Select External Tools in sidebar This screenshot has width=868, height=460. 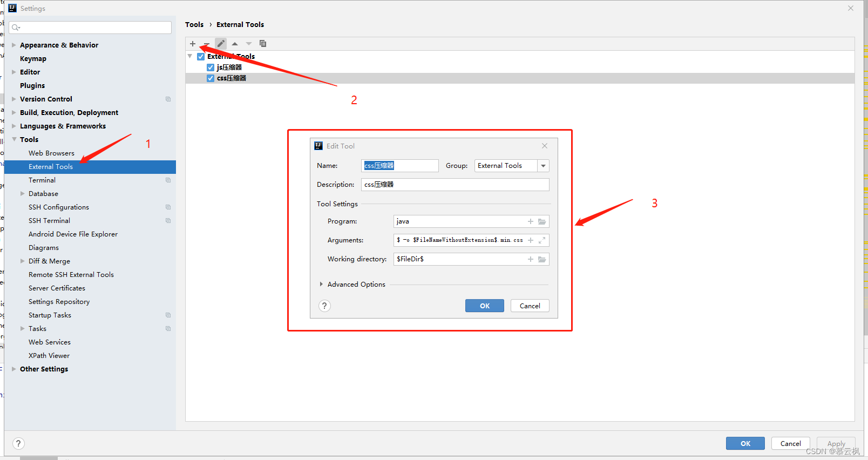pyautogui.click(x=90, y=167)
